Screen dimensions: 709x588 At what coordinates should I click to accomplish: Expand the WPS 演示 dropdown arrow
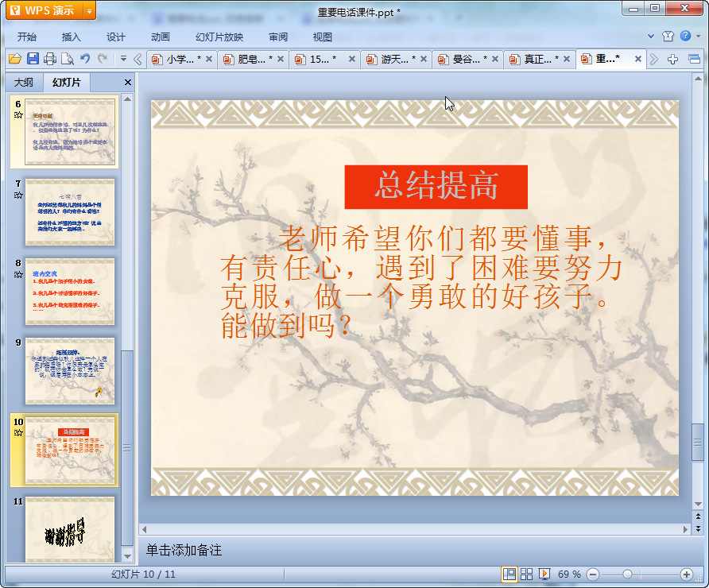(90, 10)
